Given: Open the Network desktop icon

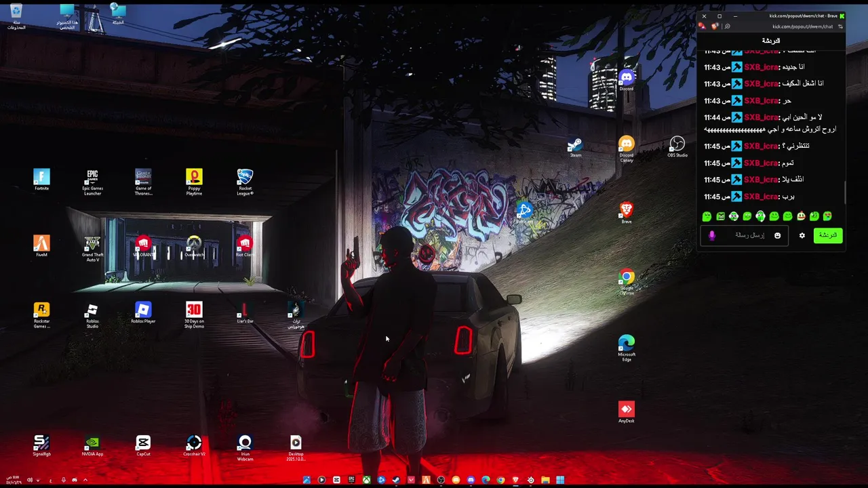Looking at the screenshot, I should (x=118, y=14).
